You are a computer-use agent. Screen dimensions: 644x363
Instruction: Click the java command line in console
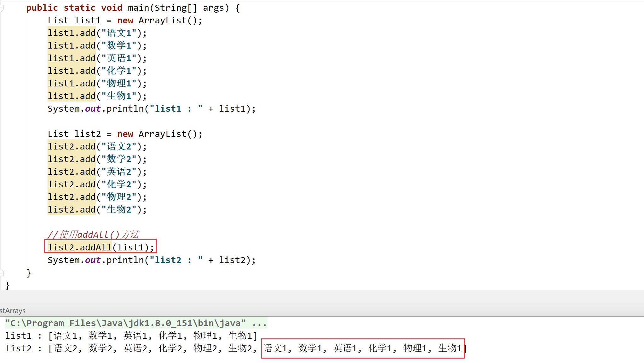click(x=135, y=323)
